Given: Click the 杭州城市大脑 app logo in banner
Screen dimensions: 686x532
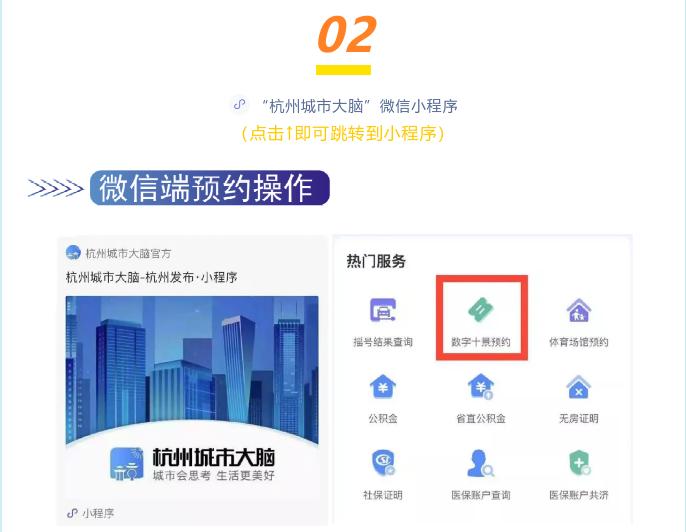Looking at the screenshot, I should pyautogui.click(x=127, y=464).
